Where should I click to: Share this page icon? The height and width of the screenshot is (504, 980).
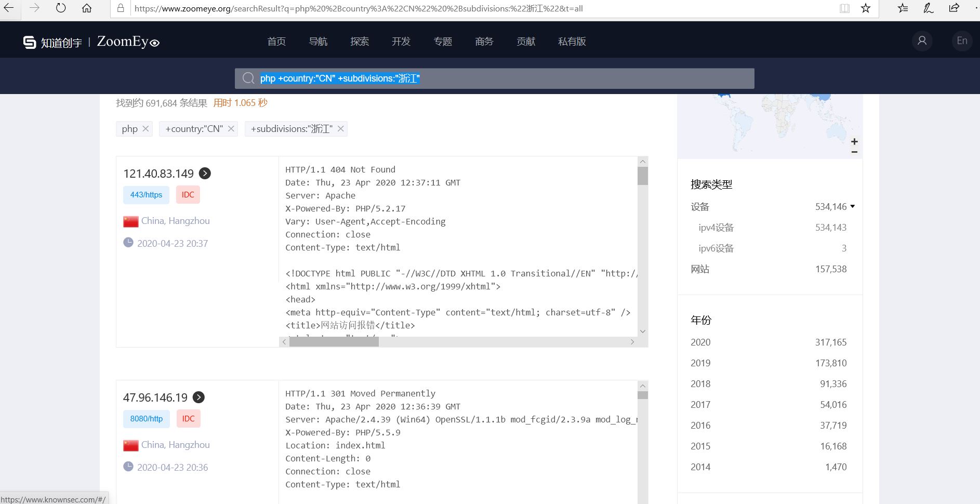pos(954,8)
